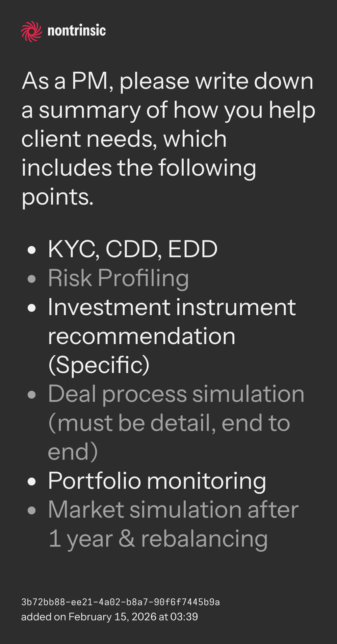The height and width of the screenshot is (644, 337).
Task: Click the nontrinsic wordmark text
Action: tap(77, 31)
